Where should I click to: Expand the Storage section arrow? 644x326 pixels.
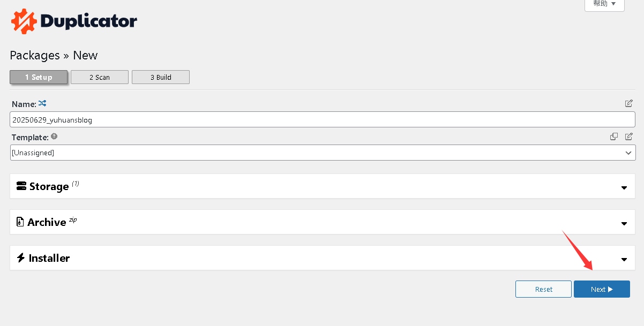(624, 187)
